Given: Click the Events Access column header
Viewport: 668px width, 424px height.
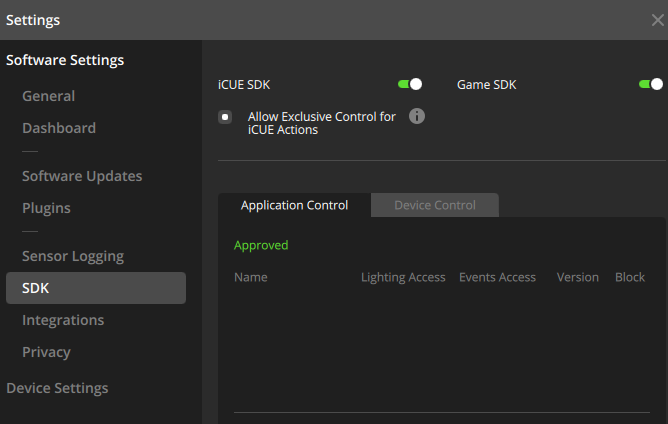Looking at the screenshot, I should click(x=497, y=277).
